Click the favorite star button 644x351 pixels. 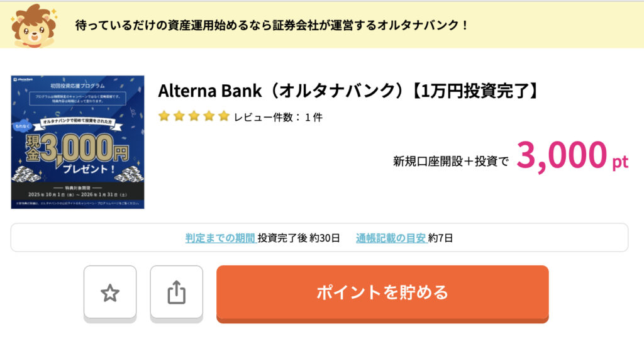pyautogui.click(x=110, y=292)
